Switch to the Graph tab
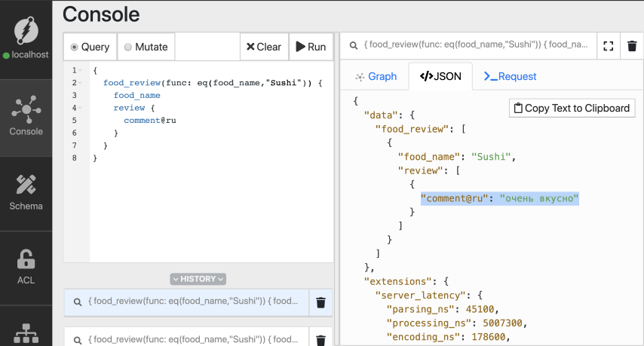This screenshot has width=644, height=346. 376,76
